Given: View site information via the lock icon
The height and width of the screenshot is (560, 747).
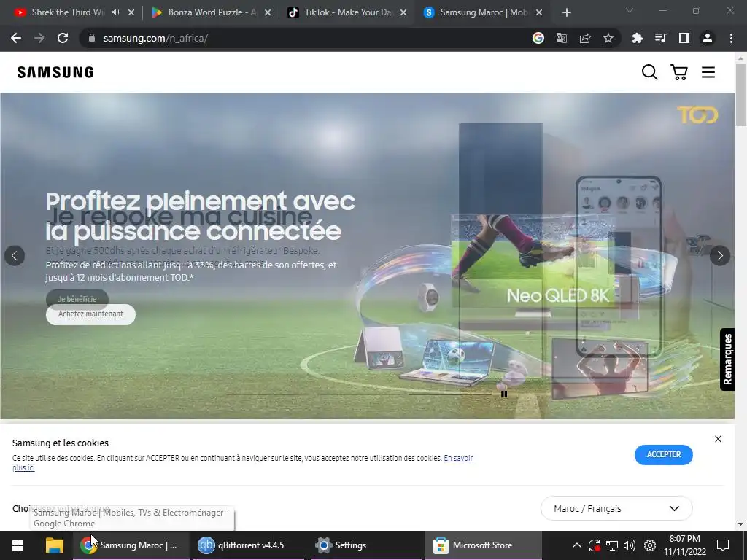Looking at the screenshot, I should click(x=92, y=38).
